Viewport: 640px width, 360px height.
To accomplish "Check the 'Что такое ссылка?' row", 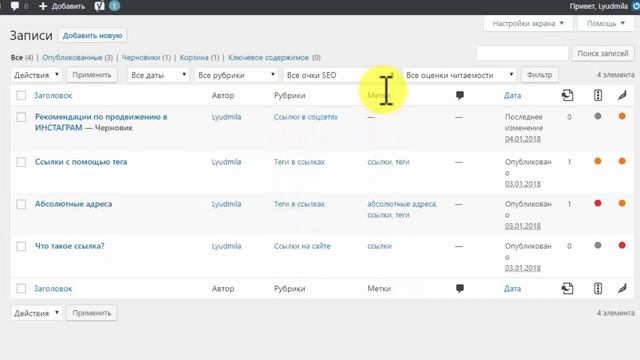I will [21, 246].
